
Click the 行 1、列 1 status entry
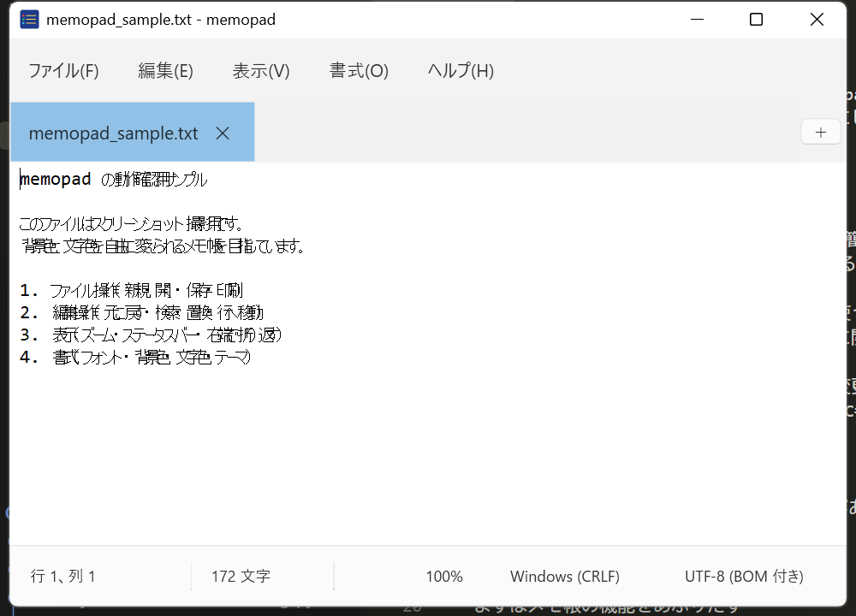point(62,576)
